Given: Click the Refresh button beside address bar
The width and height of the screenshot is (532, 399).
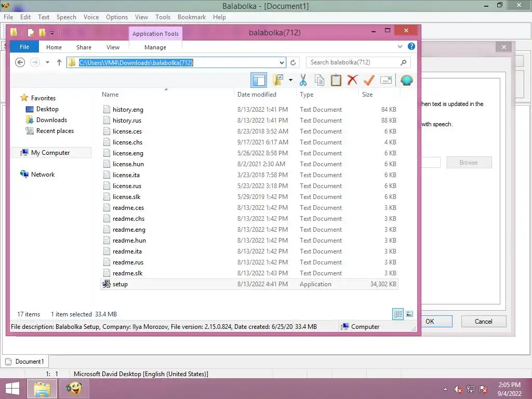Looking at the screenshot, I should coord(293,62).
